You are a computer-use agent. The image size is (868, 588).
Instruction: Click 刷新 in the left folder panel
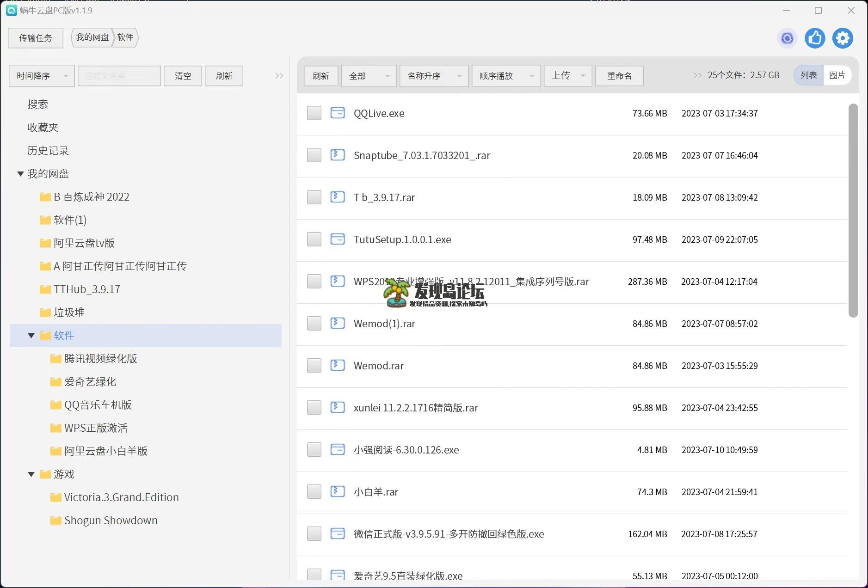224,76
